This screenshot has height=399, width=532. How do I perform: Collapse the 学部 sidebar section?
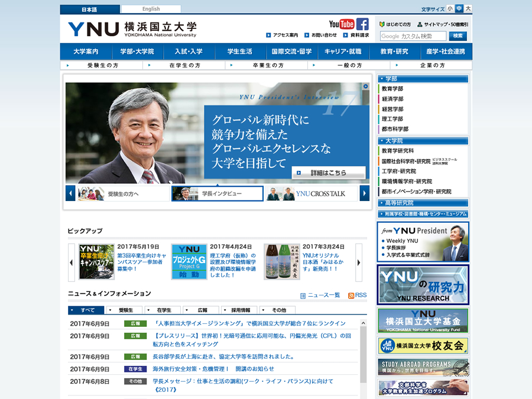point(423,79)
